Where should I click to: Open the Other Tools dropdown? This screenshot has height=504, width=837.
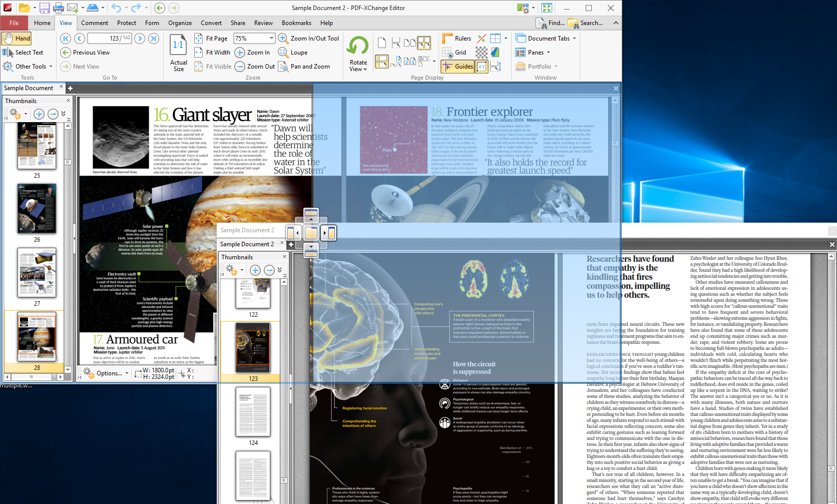coord(28,66)
